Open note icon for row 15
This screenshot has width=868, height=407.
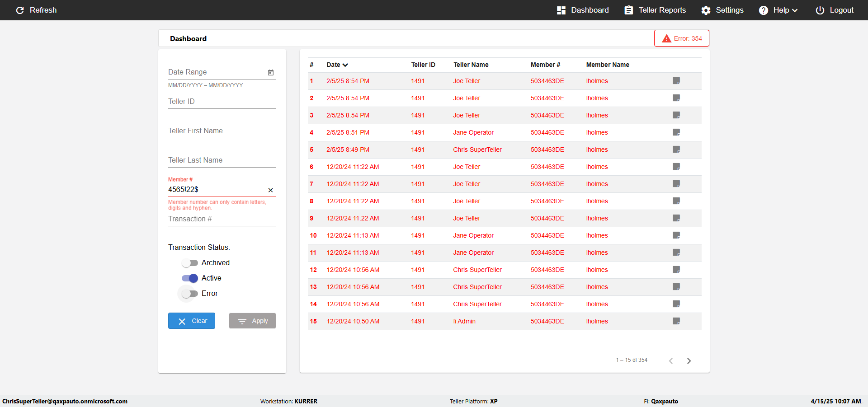(x=676, y=321)
